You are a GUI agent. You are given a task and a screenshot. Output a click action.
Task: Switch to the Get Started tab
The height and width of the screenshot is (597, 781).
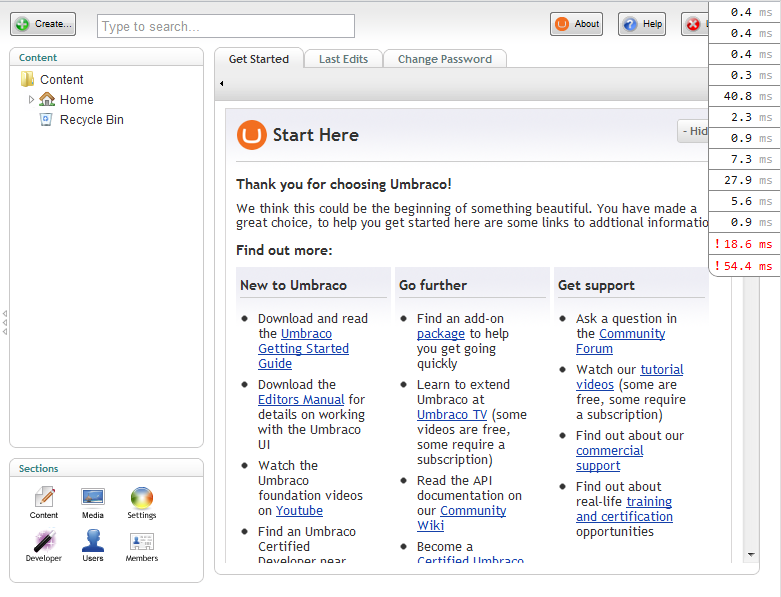259,59
